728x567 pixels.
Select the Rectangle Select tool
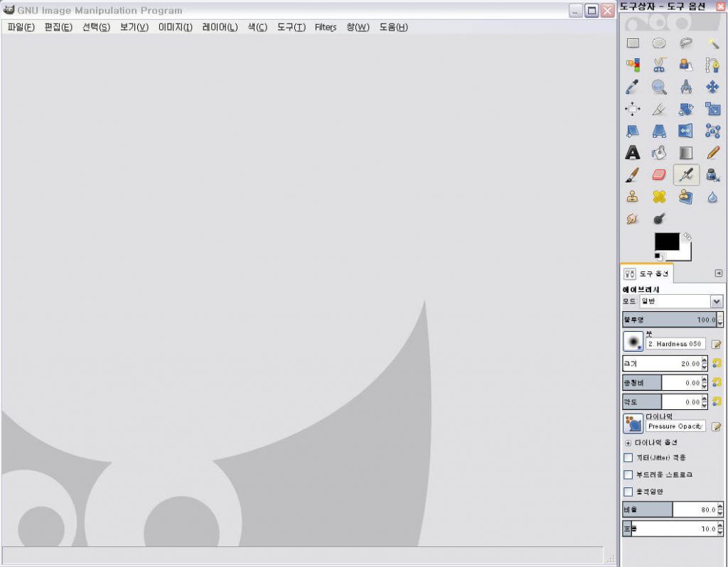point(632,43)
